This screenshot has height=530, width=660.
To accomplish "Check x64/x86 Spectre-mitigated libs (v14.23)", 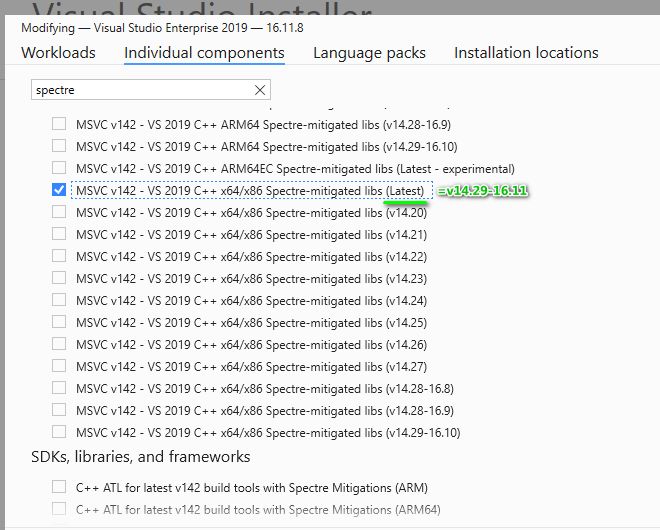I will [59, 277].
